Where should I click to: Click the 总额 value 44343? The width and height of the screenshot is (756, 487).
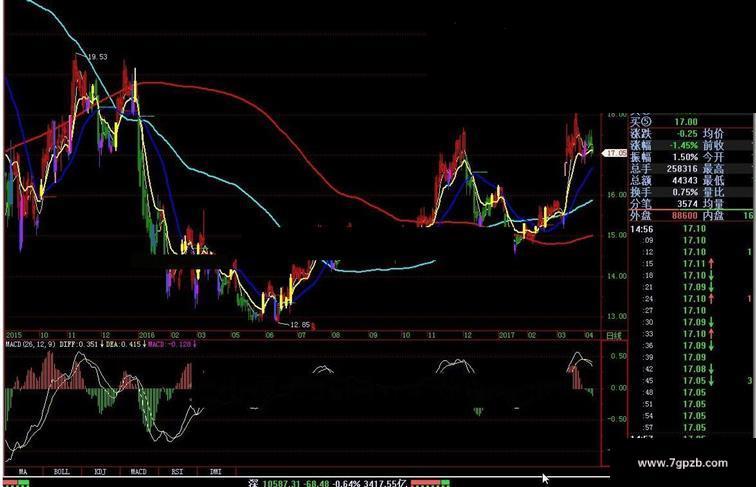pos(685,180)
